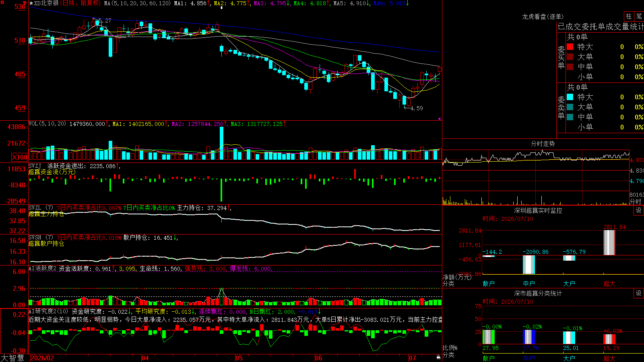The image size is (644, 362).
Task: Click the 超赢主力持仓 label
Action: click(x=46, y=214)
